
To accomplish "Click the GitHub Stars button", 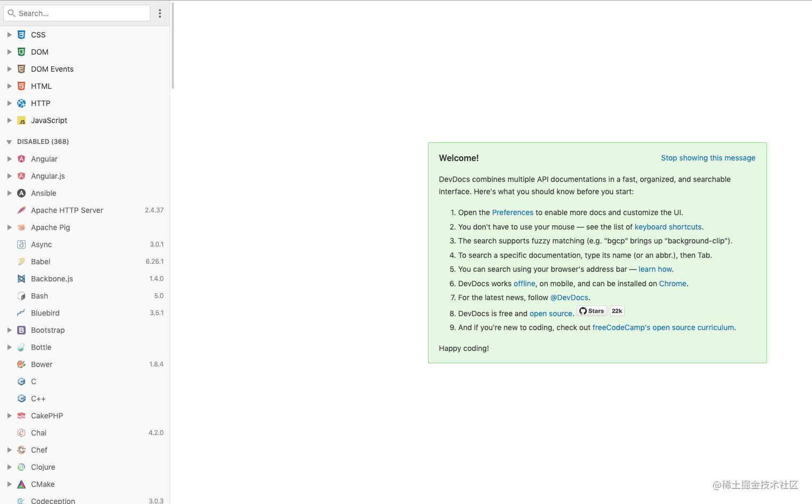I will click(592, 311).
